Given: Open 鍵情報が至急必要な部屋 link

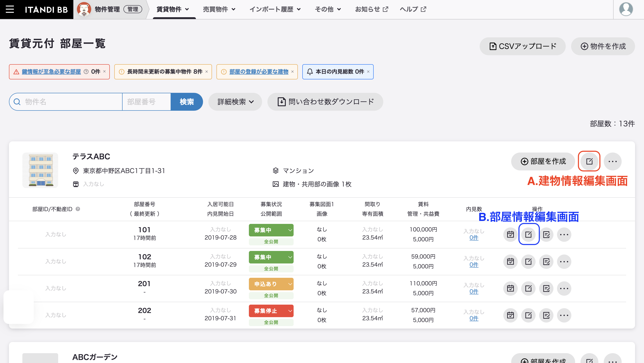Looking at the screenshot, I should 51,72.
